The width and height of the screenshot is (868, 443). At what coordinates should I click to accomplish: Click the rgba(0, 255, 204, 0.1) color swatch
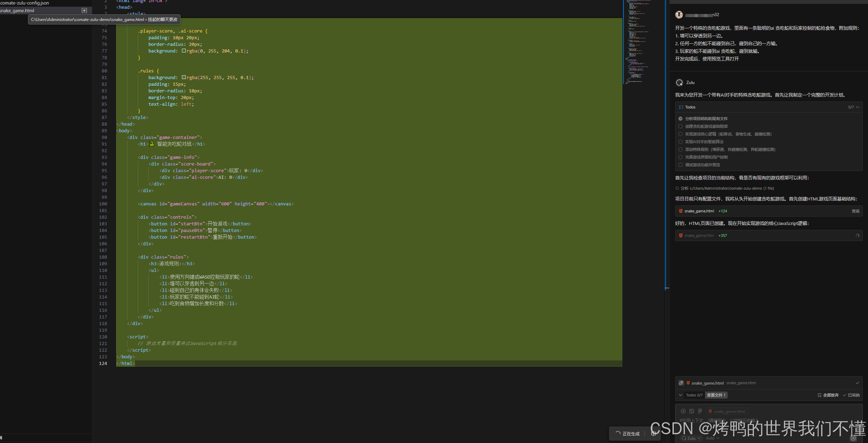click(184, 51)
